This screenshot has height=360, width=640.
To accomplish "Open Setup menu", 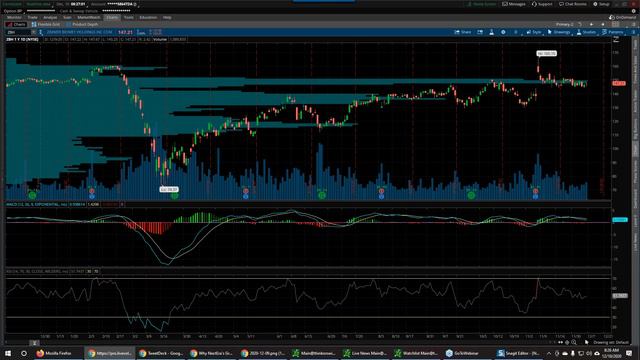I will coord(601,4).
